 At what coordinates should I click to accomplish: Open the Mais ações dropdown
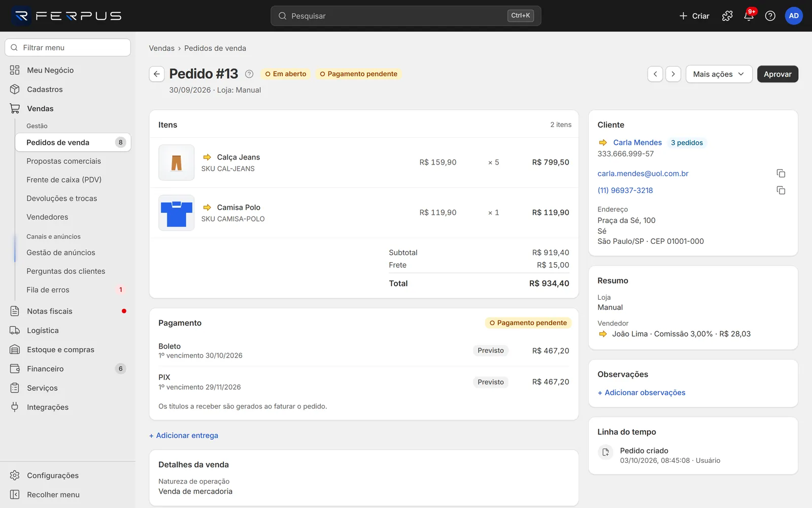click(x=719, y=74)
